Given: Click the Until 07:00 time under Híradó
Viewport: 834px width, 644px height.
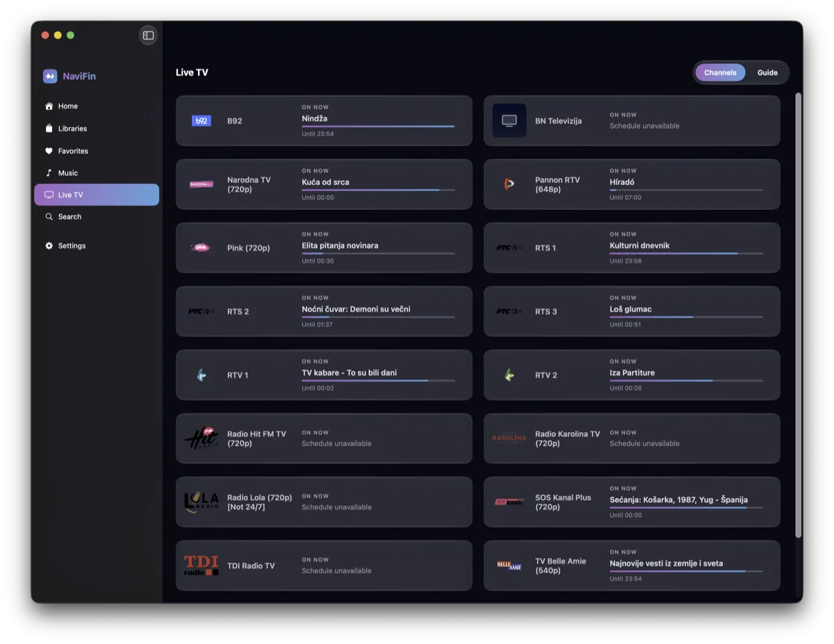Looking at the screenshot, I should coord(625,198).
